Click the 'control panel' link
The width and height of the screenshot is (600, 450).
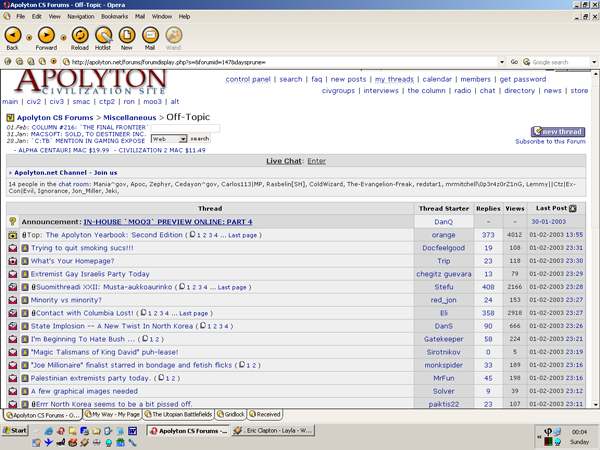tap(248, 79)
